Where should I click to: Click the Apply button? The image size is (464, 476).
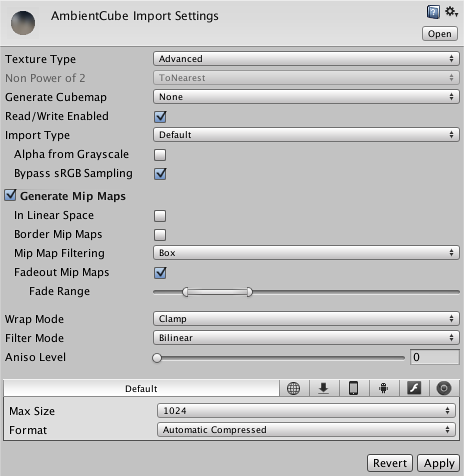click(x=439, y=463)
